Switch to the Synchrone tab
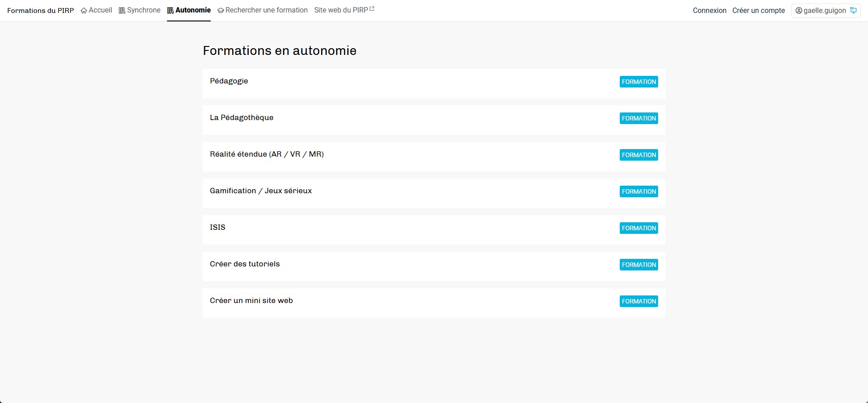Viewport: 868px width, 403px height. coord(144,10)
